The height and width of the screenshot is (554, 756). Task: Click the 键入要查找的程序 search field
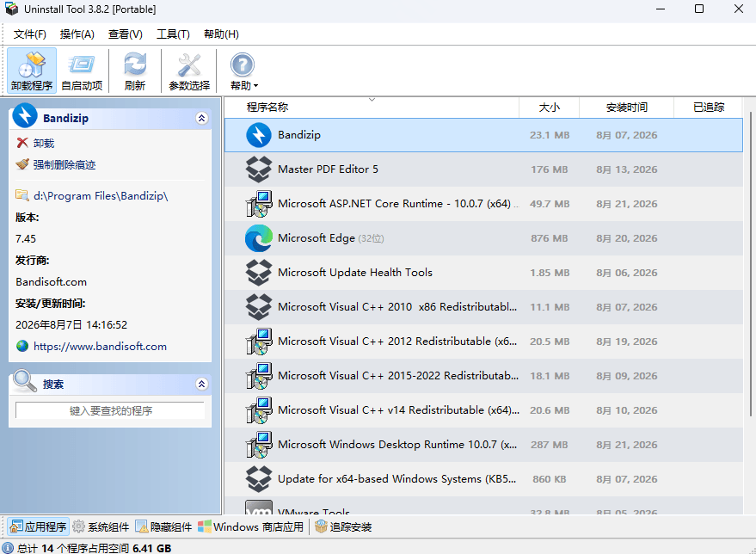[x=110, y=411]
